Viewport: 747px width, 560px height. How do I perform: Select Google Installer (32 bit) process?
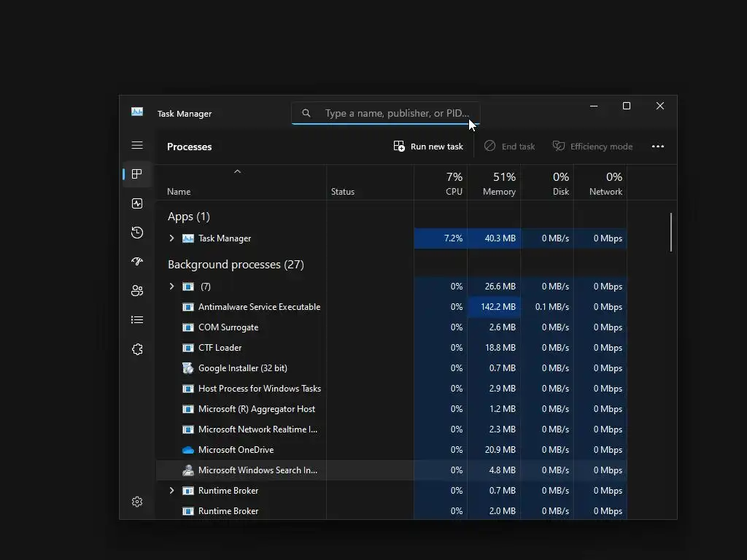click(x=392, y=368)
